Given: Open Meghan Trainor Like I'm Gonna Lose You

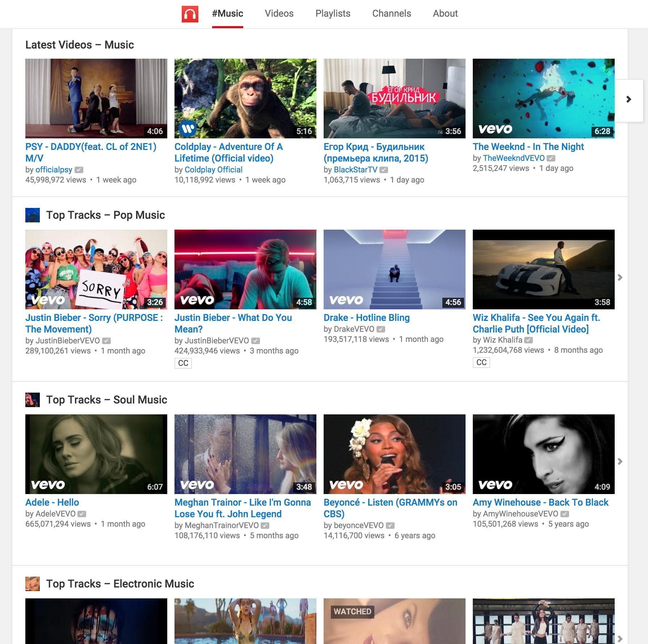Looking at the screenshot, I should (243, 508).
